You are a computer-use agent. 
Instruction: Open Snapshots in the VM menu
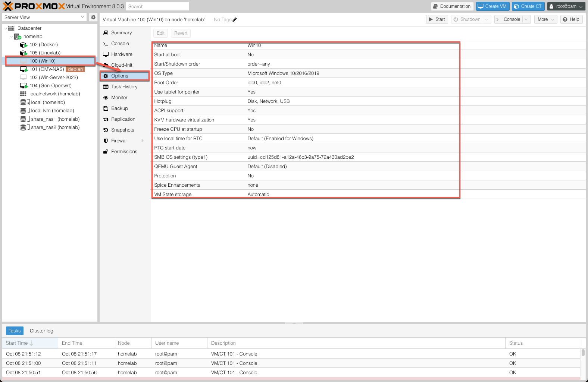pyautogui.click(x=125, y=130)
